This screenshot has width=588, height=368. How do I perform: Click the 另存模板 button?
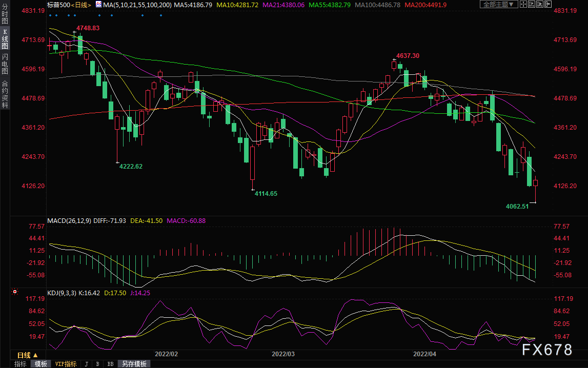[134, 364]
